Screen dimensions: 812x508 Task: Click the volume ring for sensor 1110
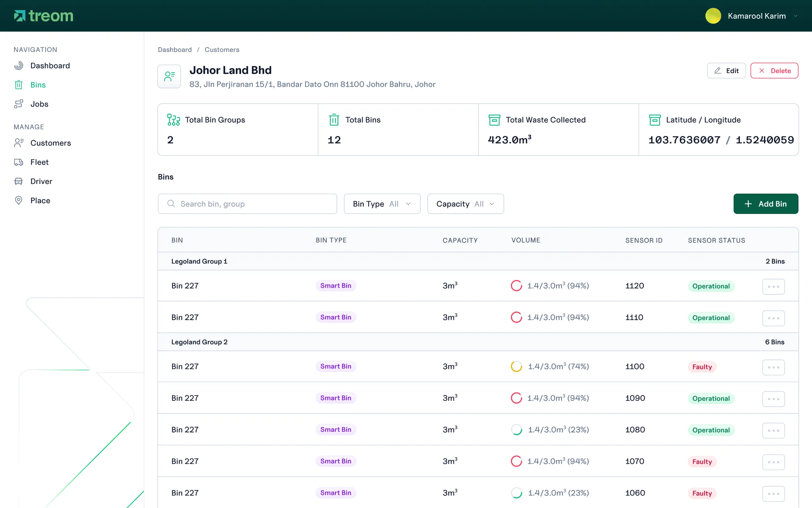coord(516,317)
